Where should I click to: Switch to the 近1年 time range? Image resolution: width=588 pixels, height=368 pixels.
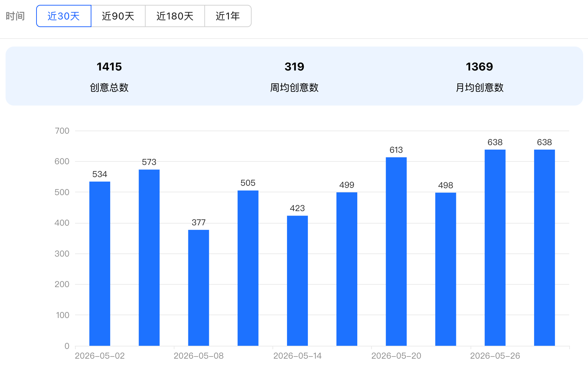coord(228,16)
